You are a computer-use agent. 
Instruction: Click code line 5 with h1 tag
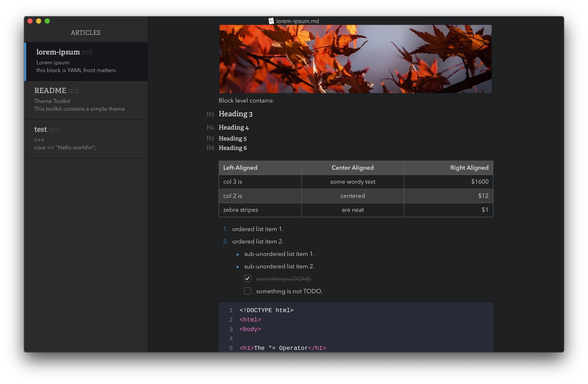click(282, 348)
